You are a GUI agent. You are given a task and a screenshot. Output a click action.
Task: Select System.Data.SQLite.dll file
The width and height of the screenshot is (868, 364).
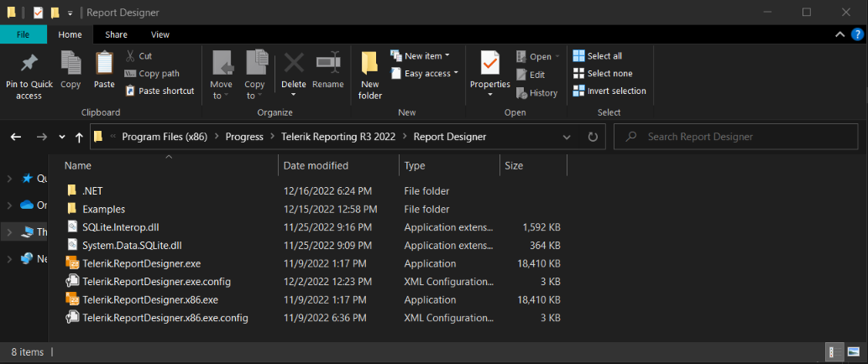[313, 245]
